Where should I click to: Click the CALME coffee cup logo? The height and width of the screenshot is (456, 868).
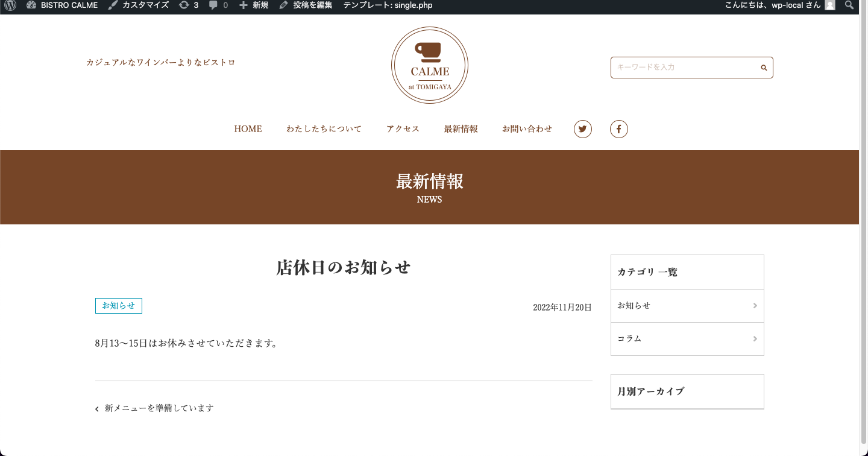(x=429, y=65)
